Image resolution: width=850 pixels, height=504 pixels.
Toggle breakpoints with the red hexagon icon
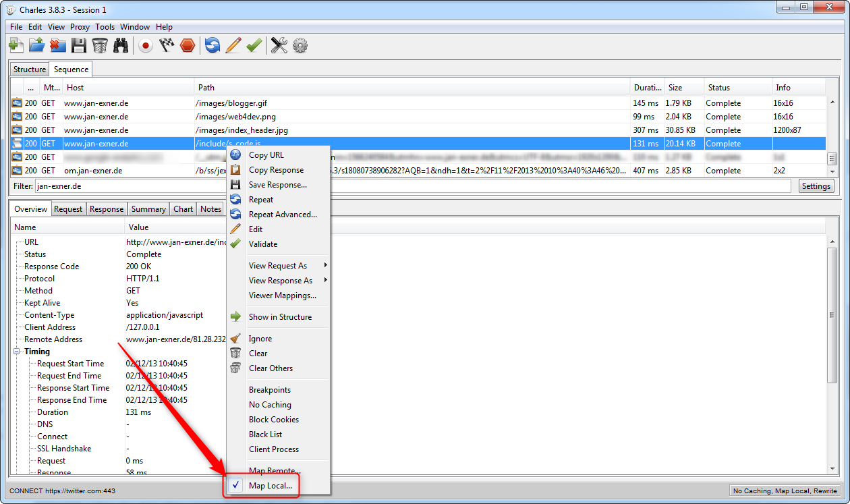(x=188, y=45)
